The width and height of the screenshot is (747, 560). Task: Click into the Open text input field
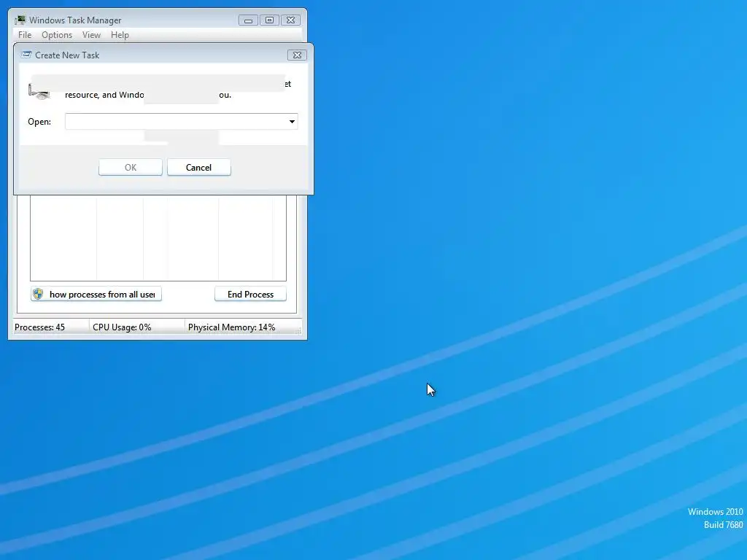(x=176, y=122)
